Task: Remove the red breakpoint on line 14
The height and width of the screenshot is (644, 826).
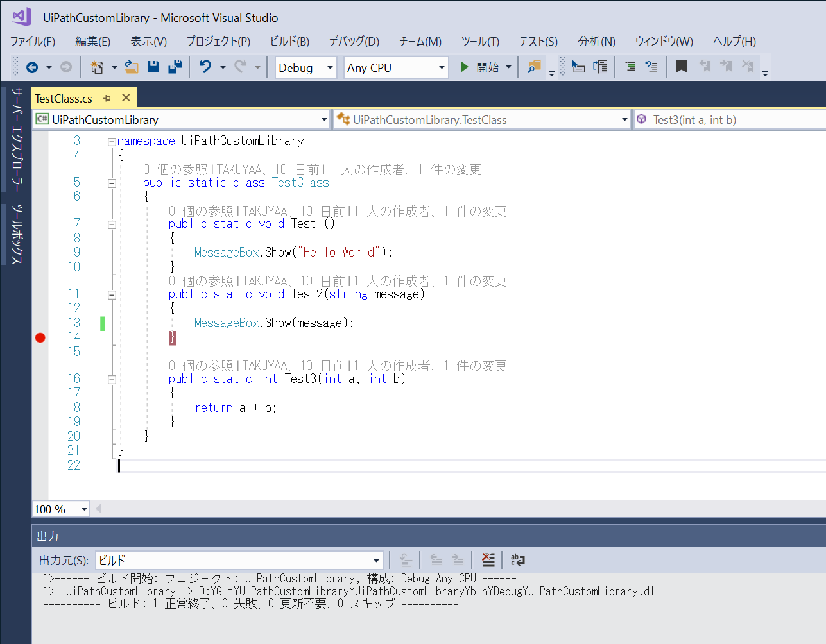Action: tap(40, 337)
